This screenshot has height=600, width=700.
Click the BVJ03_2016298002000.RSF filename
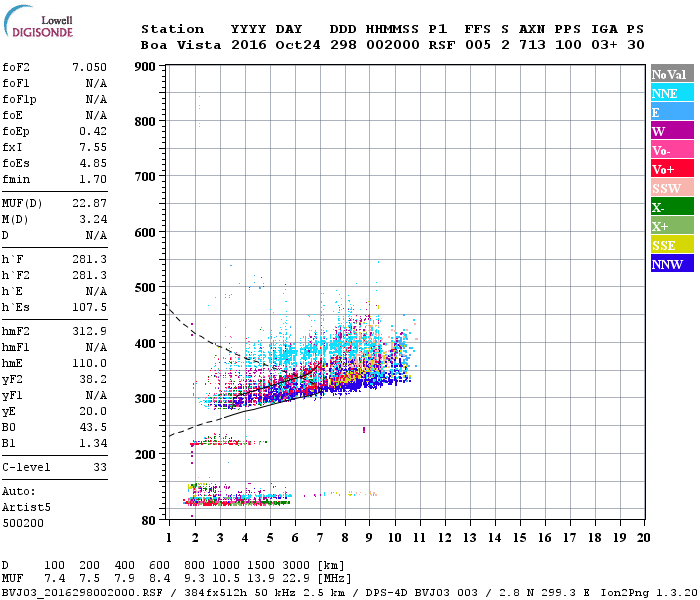(x=82, y=593)
